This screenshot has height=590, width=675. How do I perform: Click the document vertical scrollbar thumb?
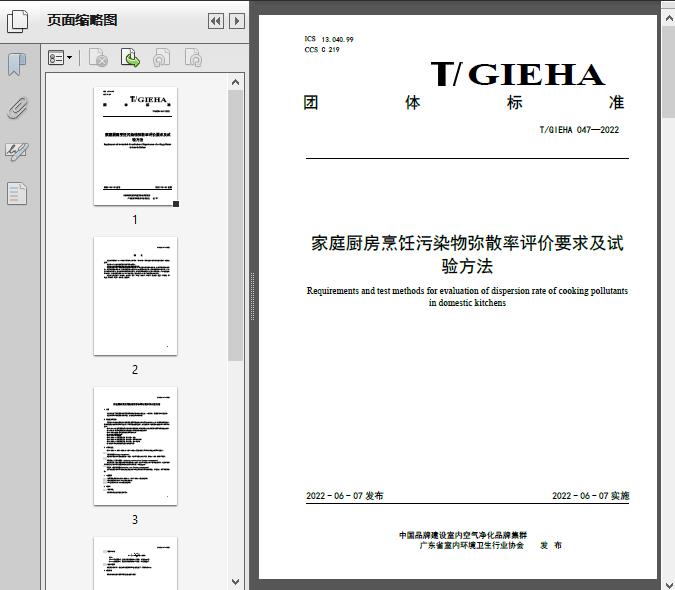pyautogui.click(x=669, y=71)
